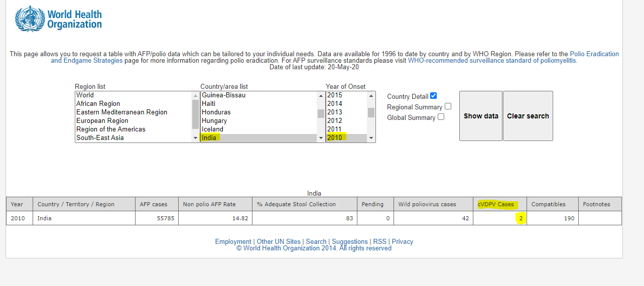Click the Clear search button
The image size is (644, 286).
[x=528, y=116]
